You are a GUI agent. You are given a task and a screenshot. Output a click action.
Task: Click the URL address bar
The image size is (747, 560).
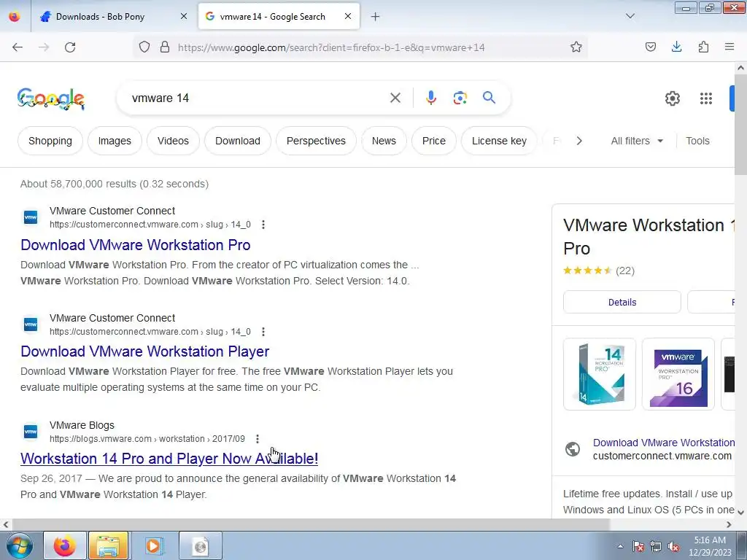pos(371,47)
